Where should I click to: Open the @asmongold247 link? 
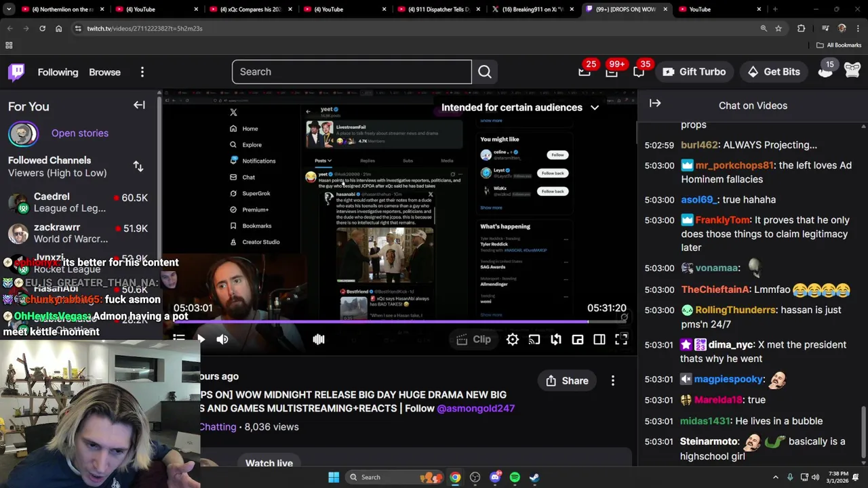coord(476,408)
